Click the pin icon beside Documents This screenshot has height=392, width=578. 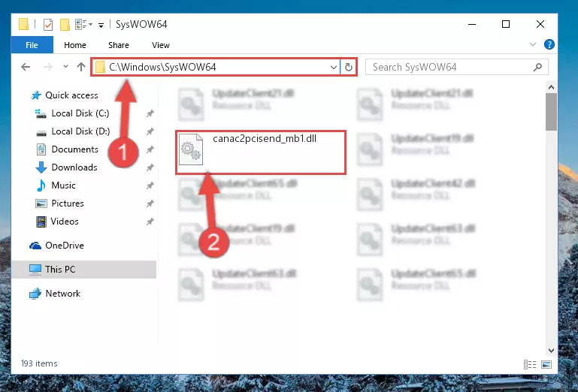[x=150, y=149]
